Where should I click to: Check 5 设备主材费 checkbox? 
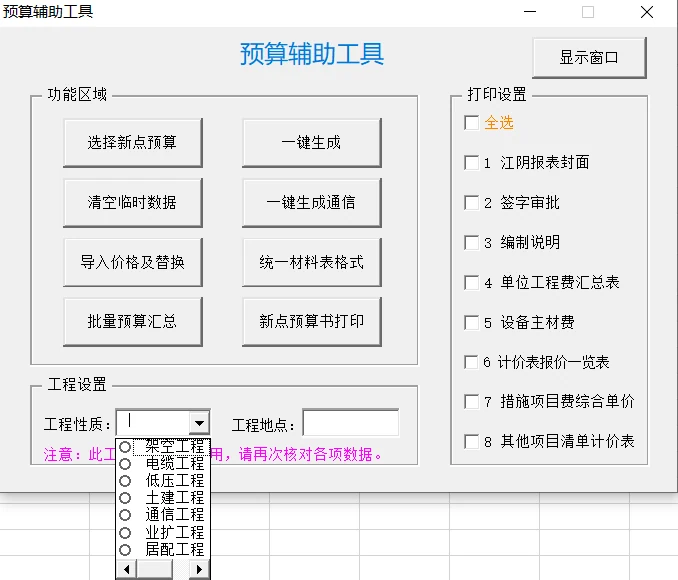(x=471, y=322)
